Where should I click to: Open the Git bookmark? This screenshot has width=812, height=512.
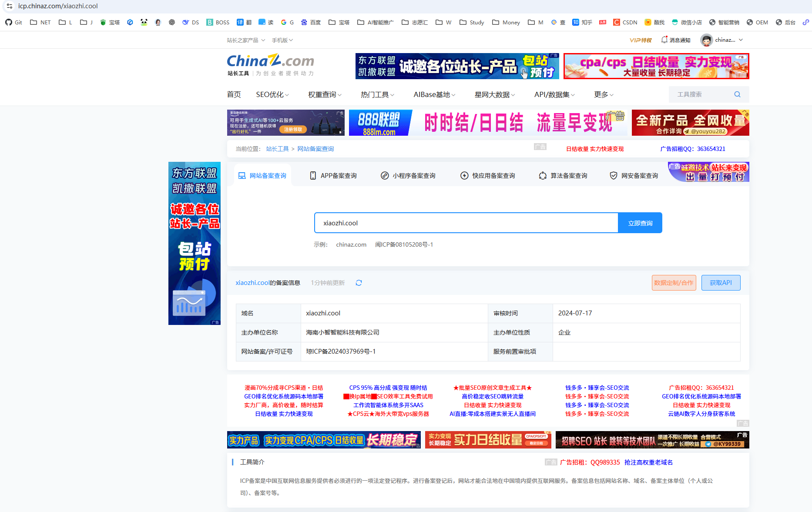click(x=13, y=22)
